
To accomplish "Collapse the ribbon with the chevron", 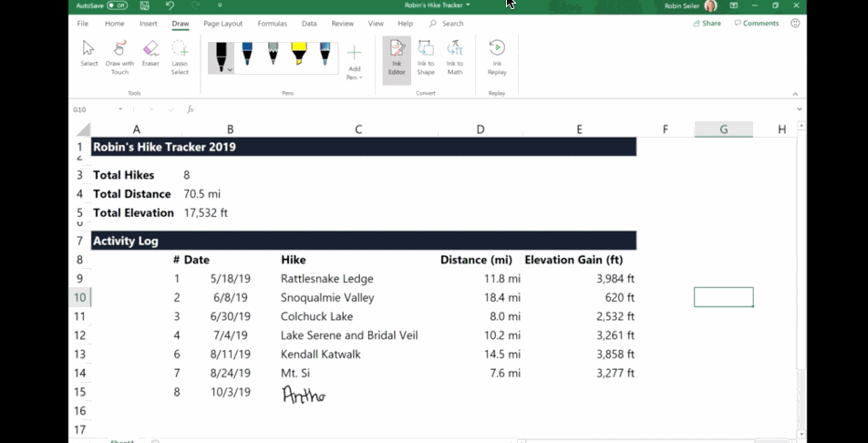I will 794,93.
